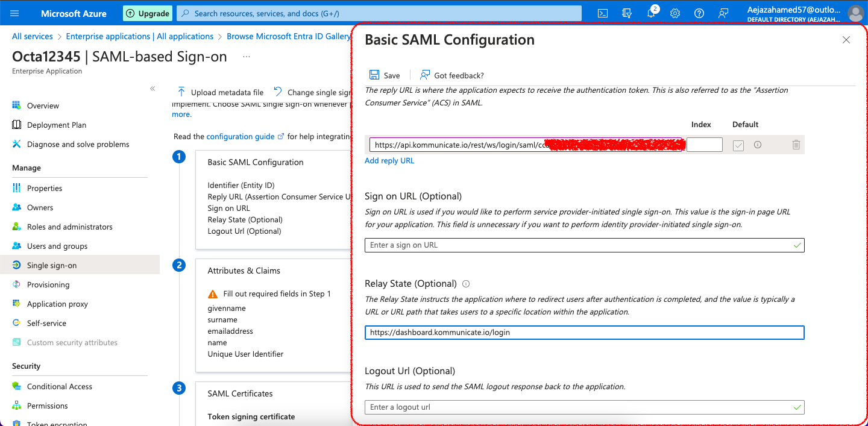
Task: Click the Relay State input field
Action: pyautogui.click(x=585, y=333)
